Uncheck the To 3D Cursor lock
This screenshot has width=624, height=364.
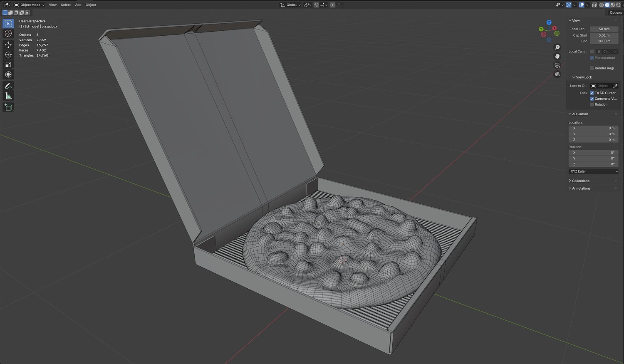[x=592, y=93]
